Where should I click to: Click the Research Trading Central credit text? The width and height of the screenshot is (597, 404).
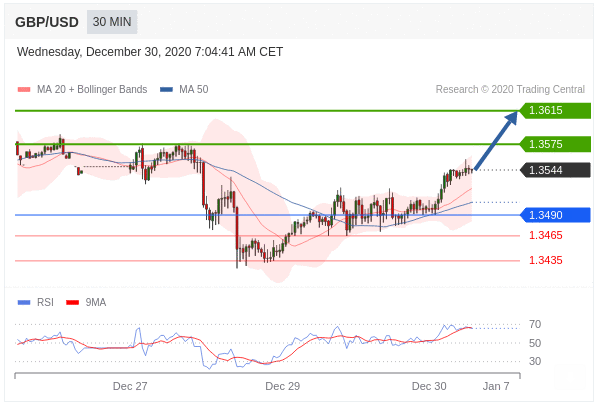(x=510, y=89)
